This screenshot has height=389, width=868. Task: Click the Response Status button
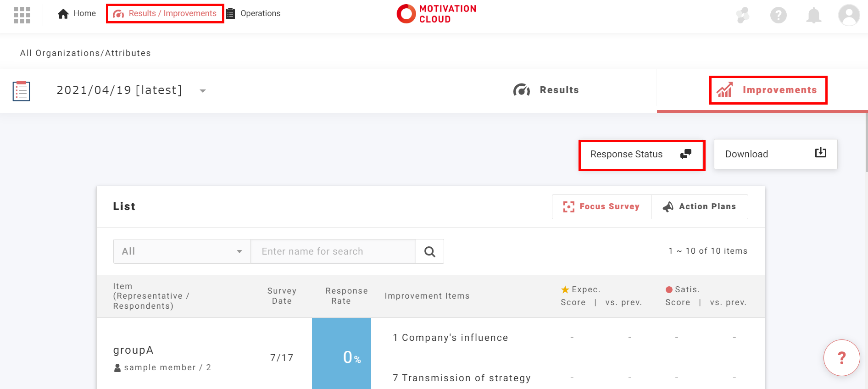point(641,155)
